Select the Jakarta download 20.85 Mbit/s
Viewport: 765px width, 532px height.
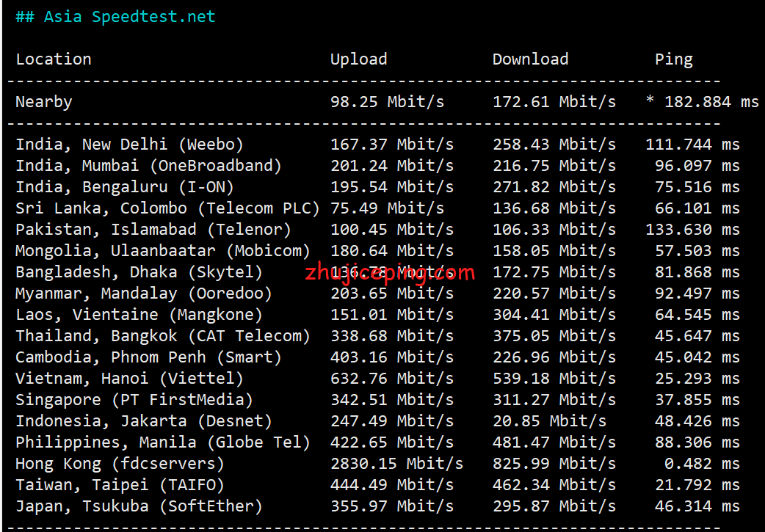pyautogui.click(x=549, y=421)
